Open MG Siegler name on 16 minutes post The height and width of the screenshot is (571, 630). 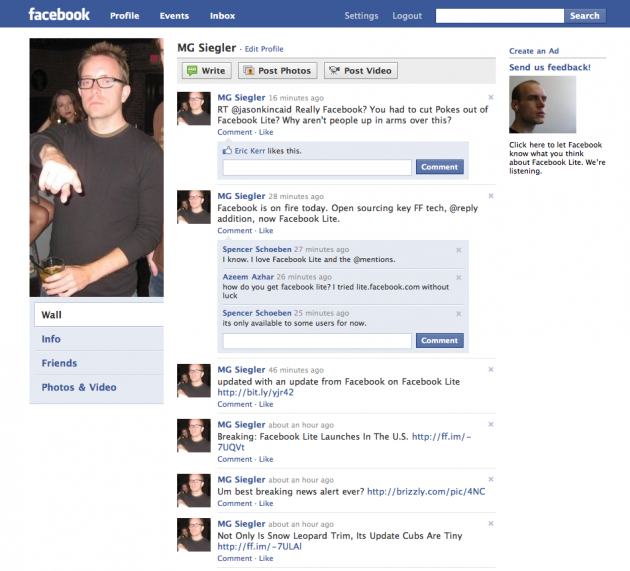pos(241,98)
